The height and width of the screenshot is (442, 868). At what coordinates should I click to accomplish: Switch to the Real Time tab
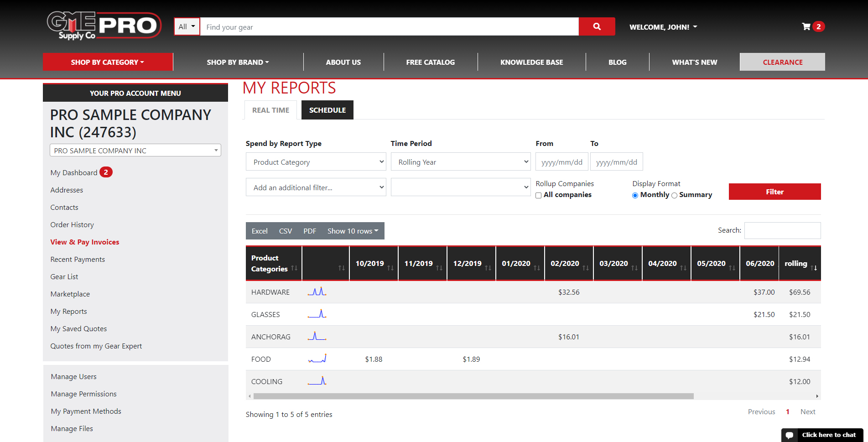pos(271,110)
